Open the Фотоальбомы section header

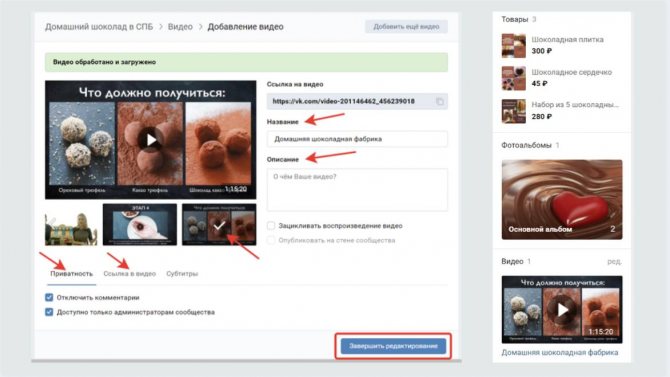[530, 145]
